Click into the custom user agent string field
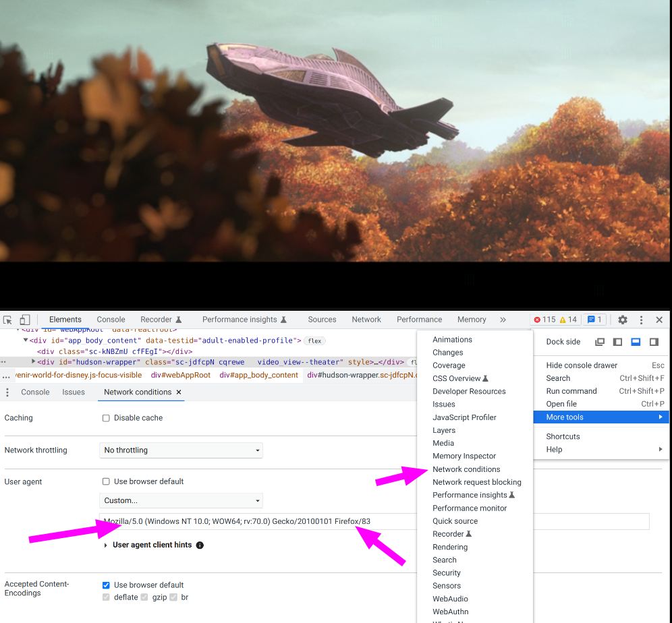The height and width of the screenshot is (623, 672). point(374,521)
